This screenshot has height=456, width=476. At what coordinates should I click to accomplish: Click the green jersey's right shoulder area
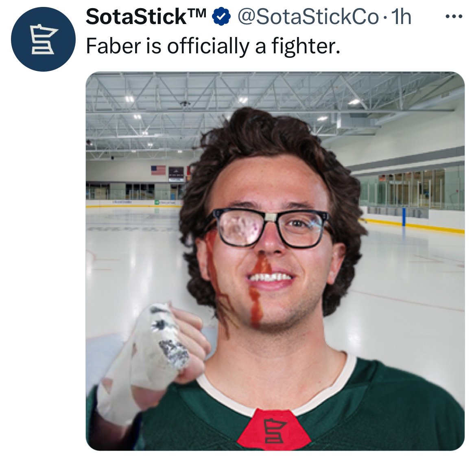point(404,395)
